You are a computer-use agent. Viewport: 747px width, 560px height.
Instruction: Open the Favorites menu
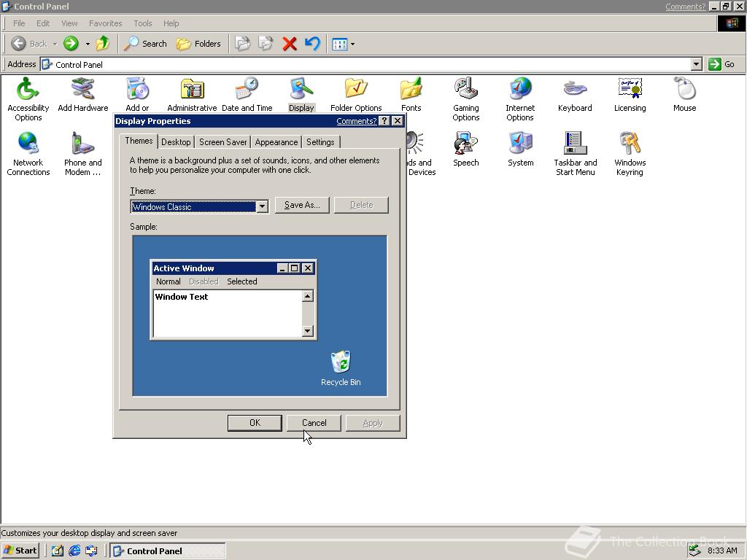tap(105, 23)
